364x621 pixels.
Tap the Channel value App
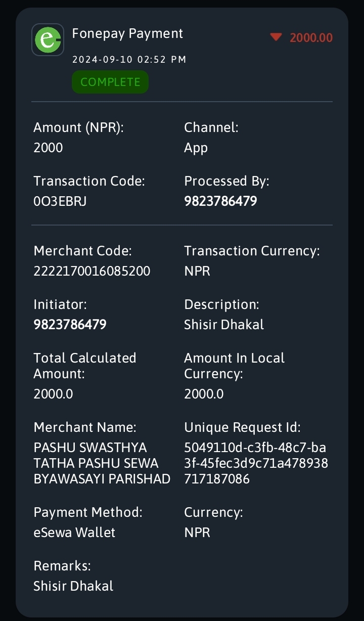pyautogui.click(x=196, y=148)
